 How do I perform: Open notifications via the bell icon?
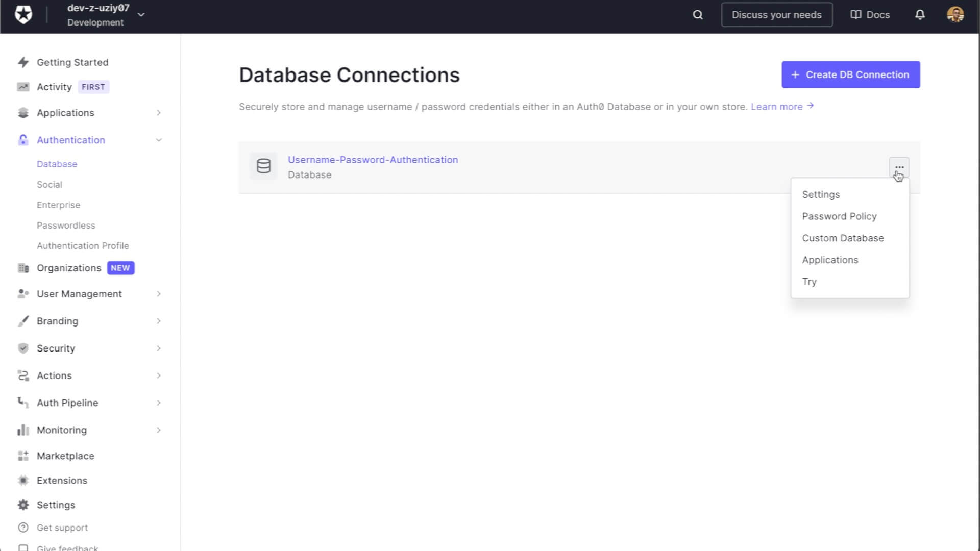click(x=919, y=15)
